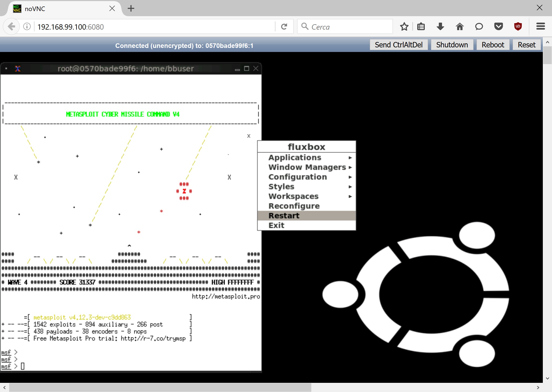Click the 'WAVE 4' text in terminal
This screenshot has height=392, width=552.
(18, 282)
